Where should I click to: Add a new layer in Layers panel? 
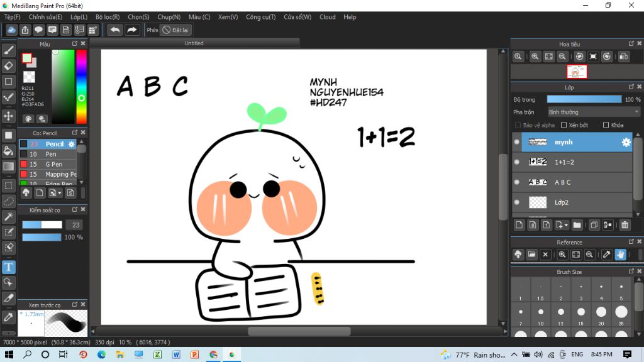point(519,225)
